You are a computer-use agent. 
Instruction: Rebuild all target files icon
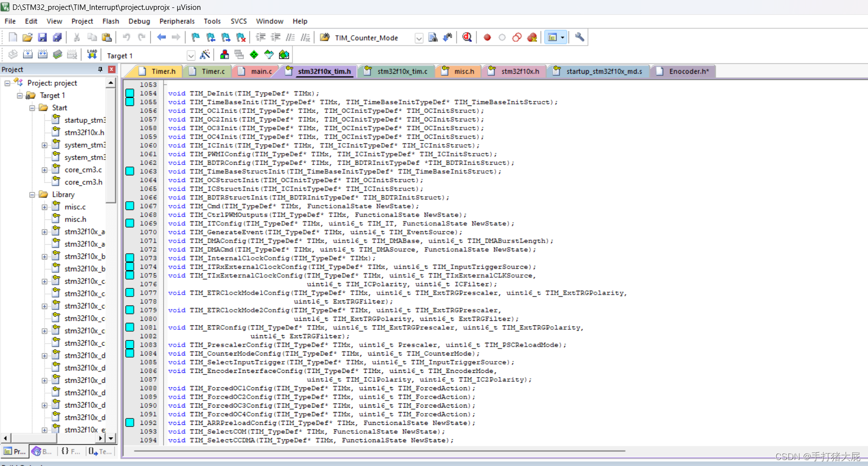[43, 54]
